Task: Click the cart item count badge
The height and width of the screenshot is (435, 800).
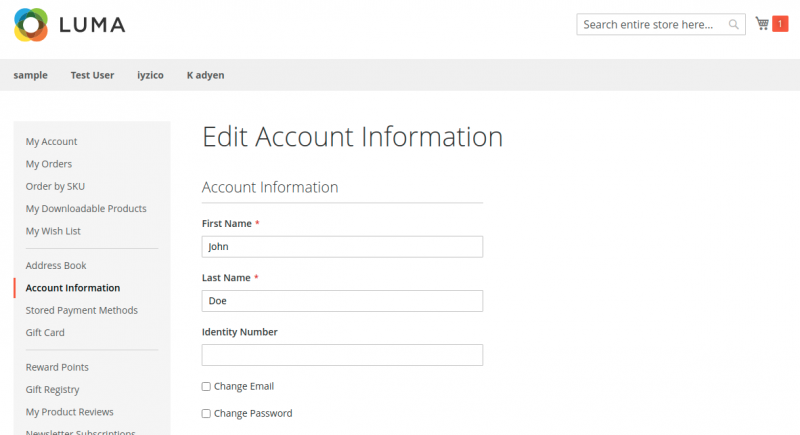Action: click(x=780, y=23)
